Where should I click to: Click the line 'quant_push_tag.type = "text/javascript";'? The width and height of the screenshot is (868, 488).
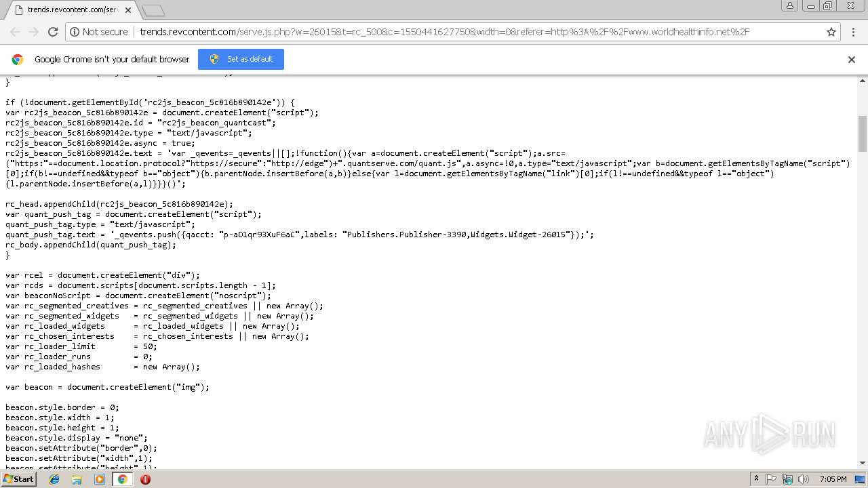[x=100, y=224]
